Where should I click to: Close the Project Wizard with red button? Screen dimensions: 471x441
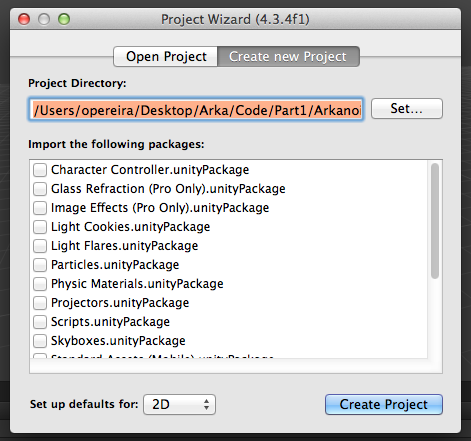(24, 19)
